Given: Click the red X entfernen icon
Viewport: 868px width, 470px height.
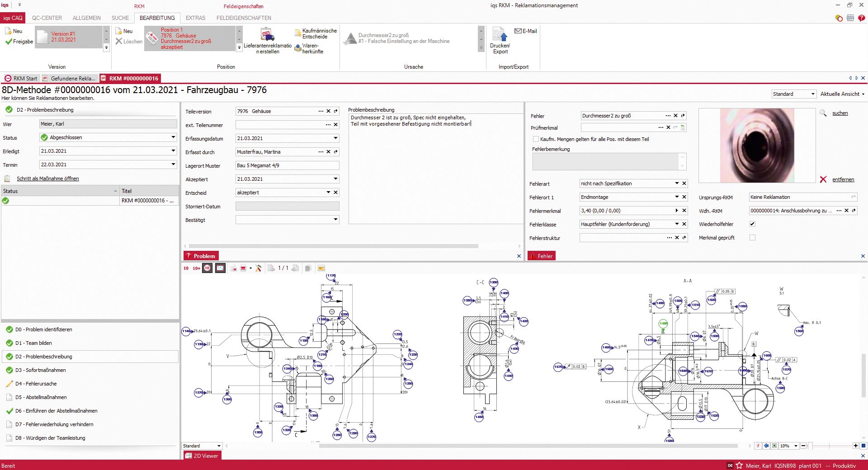Looking at the screenshot, I should [x=823, y=179].
